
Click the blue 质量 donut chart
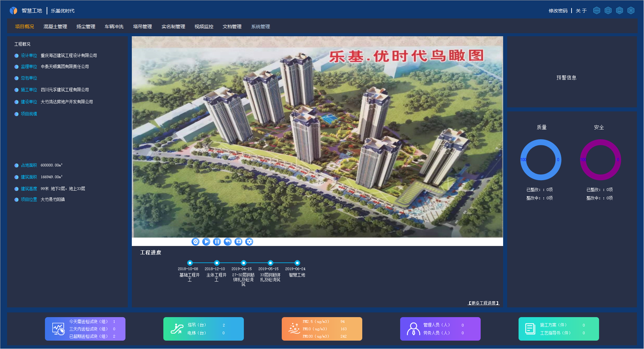[541, 160]
